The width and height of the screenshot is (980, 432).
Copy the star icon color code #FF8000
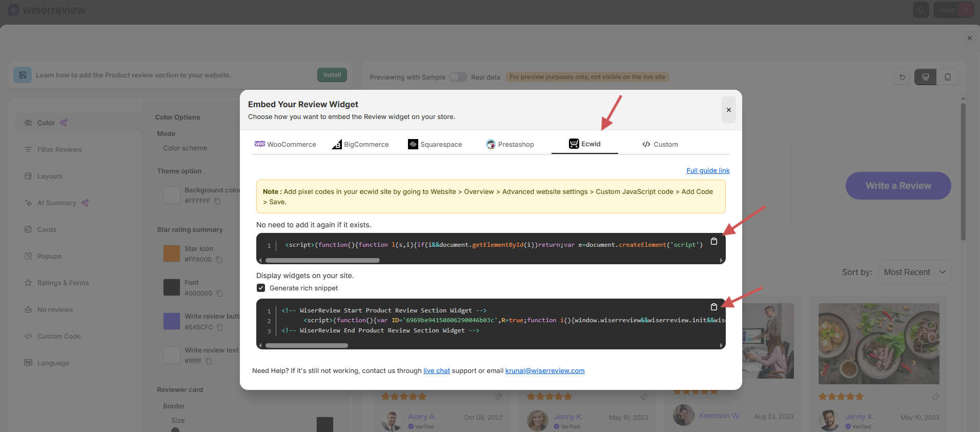point(219,260)
